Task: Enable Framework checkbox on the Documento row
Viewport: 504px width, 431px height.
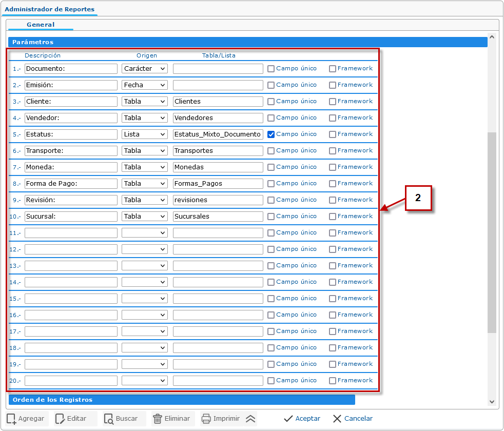Action: click(x=333, y=69)
